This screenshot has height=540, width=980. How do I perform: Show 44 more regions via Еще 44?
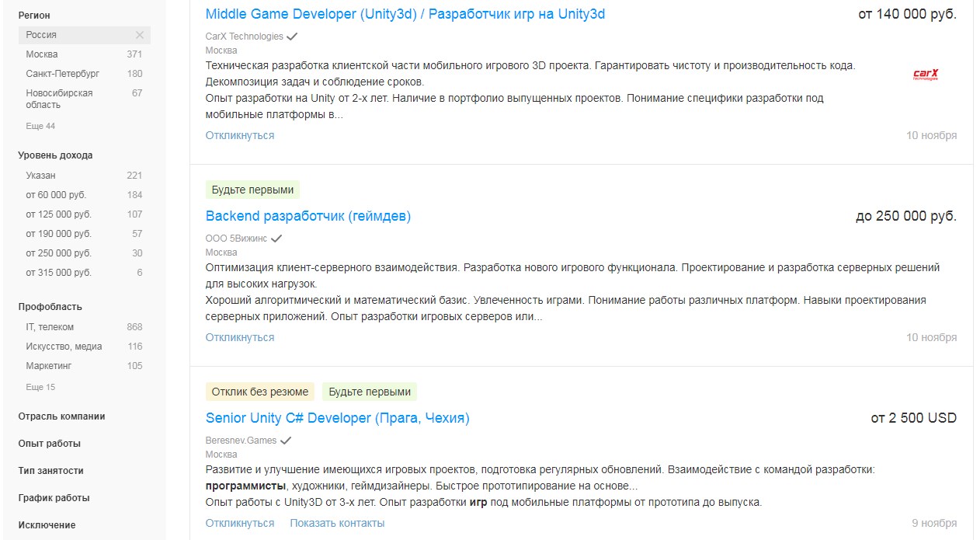click(40, 126)
